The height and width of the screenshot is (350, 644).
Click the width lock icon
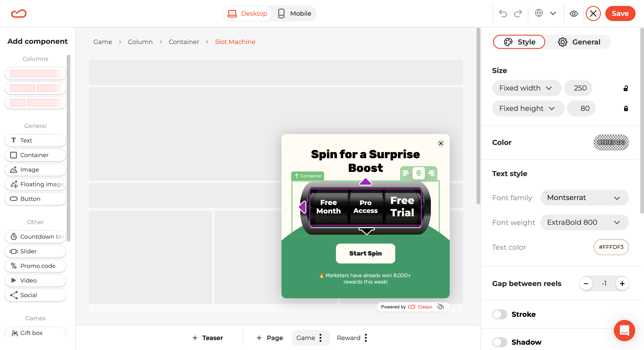[626, 88]
